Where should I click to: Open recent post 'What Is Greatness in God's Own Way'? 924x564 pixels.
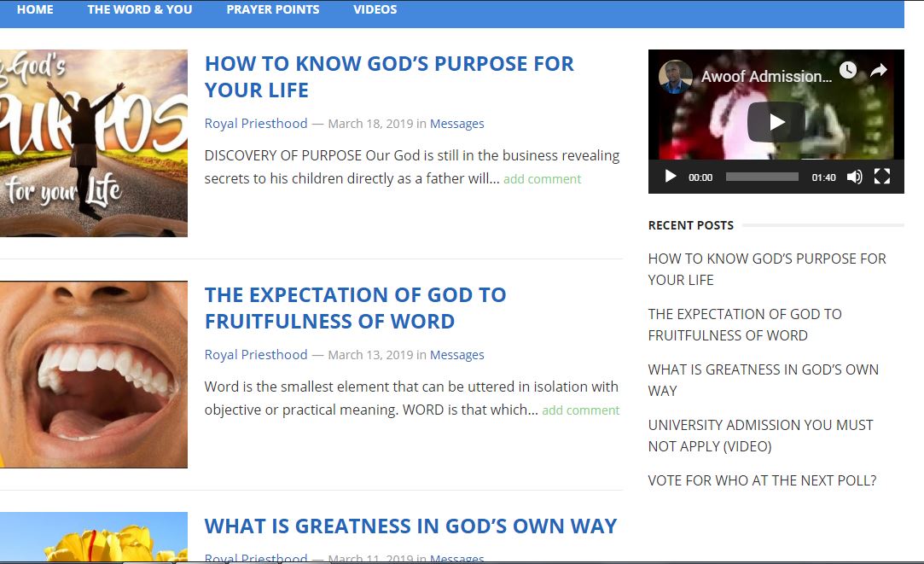click(x=763, y=381)
